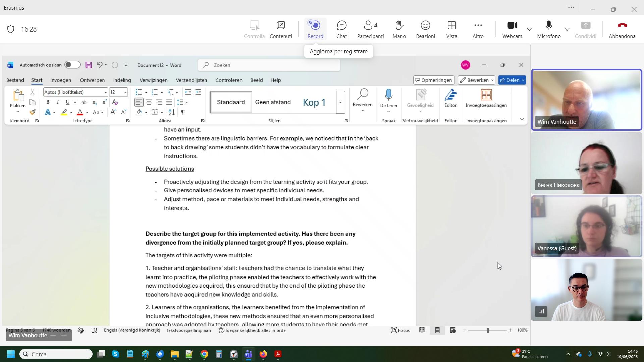
Task: Click the Opmerkingen button
Action: point(434,80)
